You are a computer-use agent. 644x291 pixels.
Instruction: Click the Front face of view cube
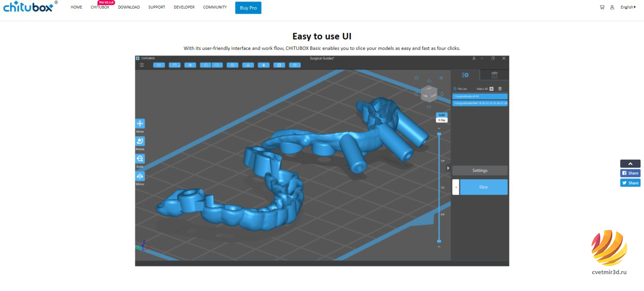tap(434, 96)
